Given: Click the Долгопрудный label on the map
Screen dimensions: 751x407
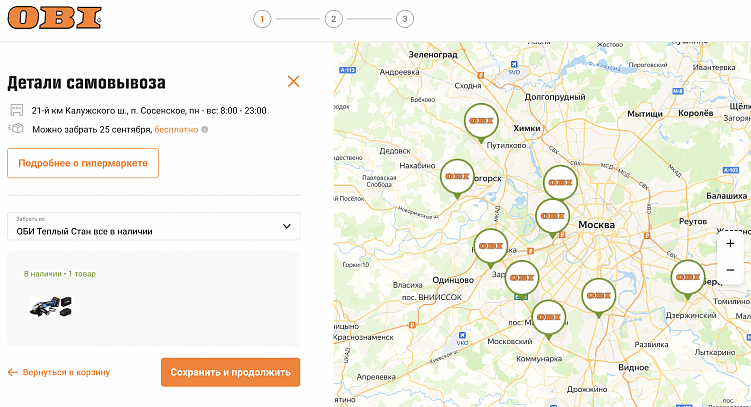Looking at the screenshot, I should click(555, 97).
